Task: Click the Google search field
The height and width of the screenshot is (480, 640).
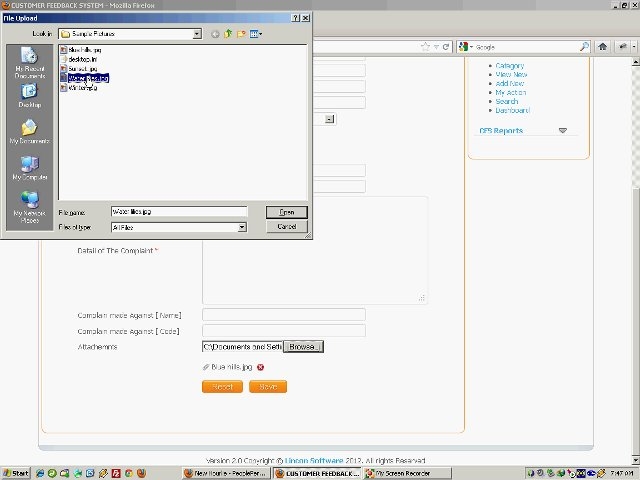Action: tap(527, 47)
